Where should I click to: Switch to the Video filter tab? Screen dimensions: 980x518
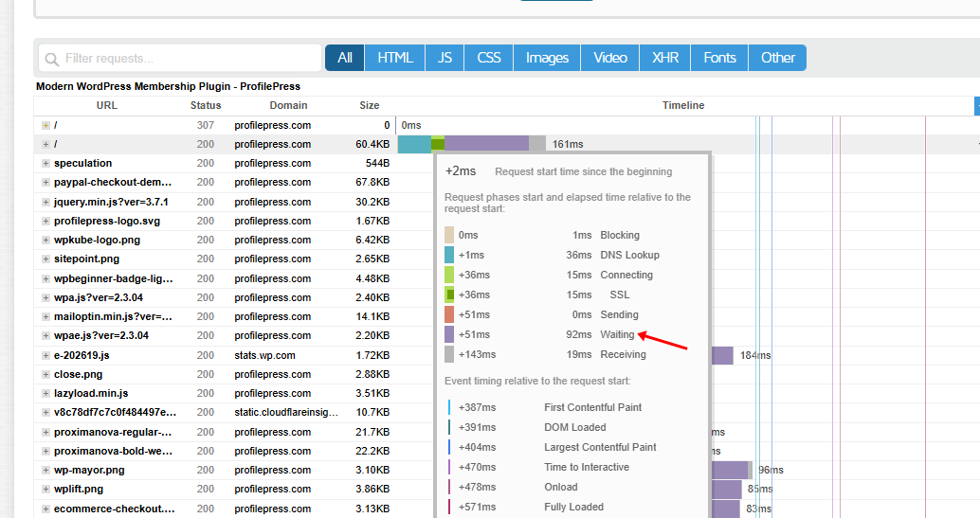tap(610, 58)
